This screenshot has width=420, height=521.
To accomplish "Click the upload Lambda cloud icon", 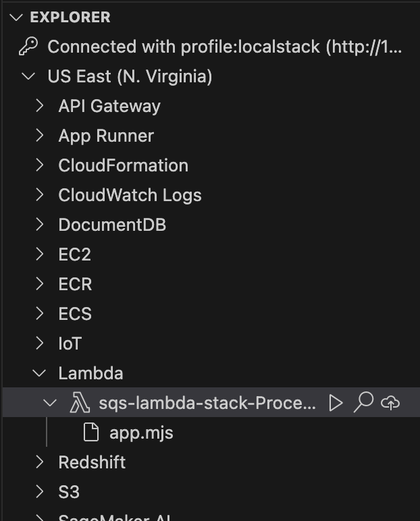I will 390,403.
